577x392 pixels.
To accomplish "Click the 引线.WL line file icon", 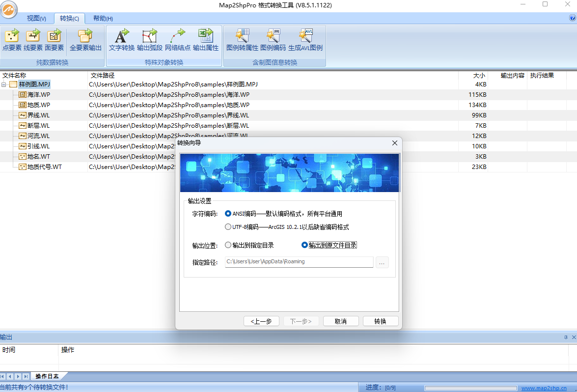I will pyautogui.click(x=23, y=146).
